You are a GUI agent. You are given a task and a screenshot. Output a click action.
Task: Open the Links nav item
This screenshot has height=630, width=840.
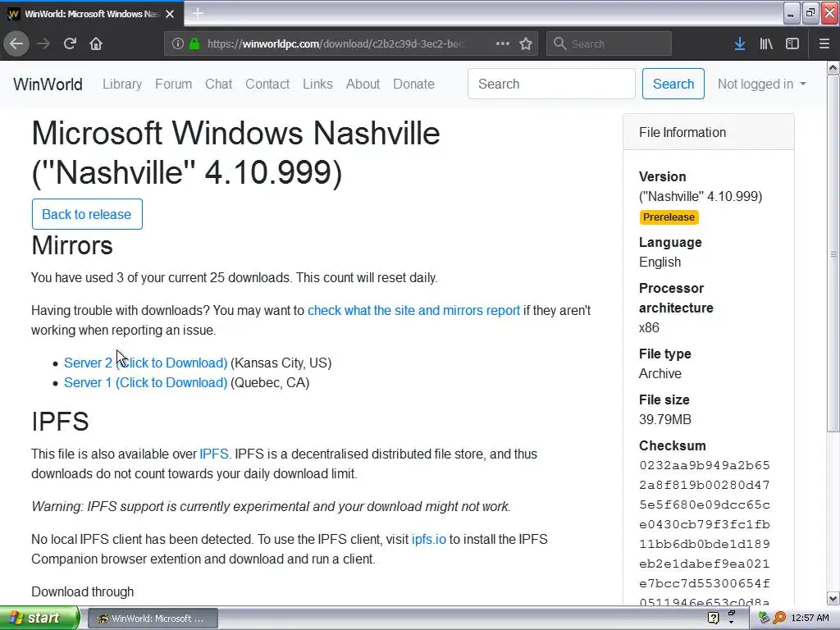(317, 84)
